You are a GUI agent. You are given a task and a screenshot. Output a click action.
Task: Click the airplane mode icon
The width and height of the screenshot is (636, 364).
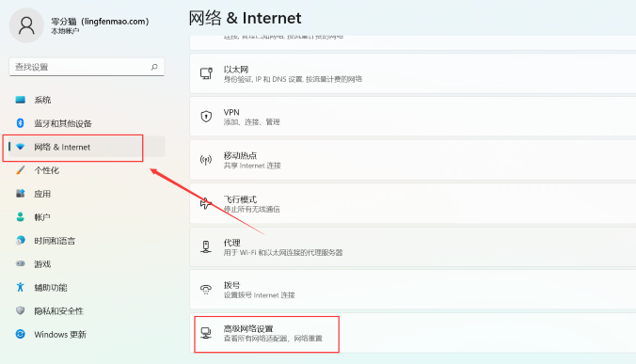pos(206,203)
